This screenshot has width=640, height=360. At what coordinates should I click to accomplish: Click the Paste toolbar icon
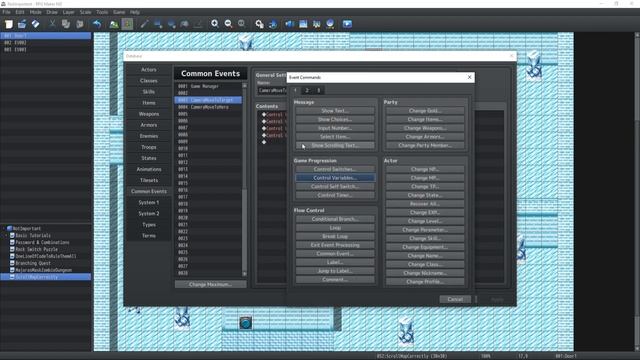(80, 24)
